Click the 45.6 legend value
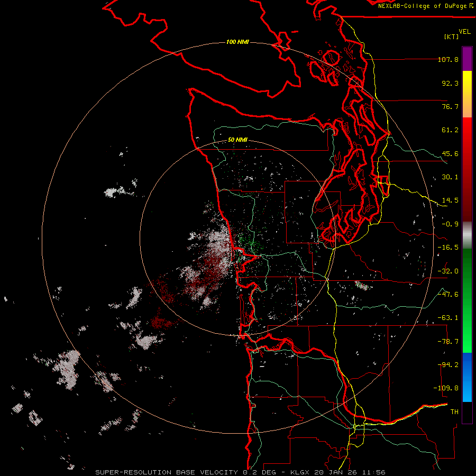This screenshot has width=476, height=476. [450, 153]
